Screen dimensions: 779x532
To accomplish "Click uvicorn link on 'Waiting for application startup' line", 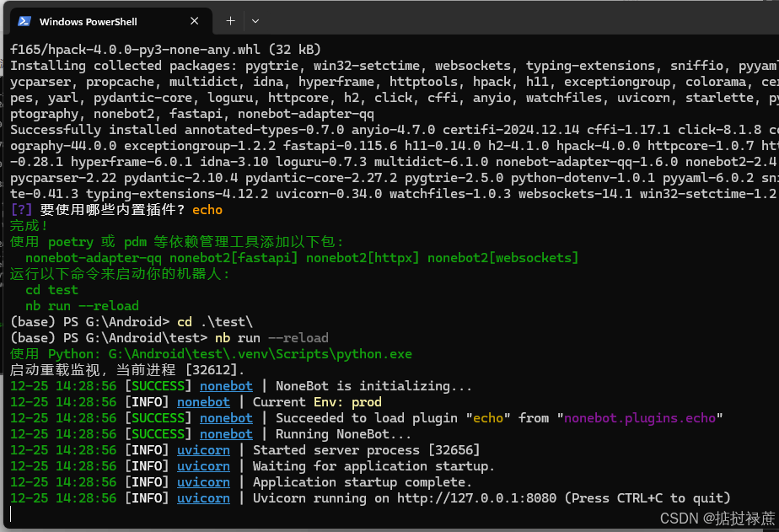I will (x=203, y=466).
